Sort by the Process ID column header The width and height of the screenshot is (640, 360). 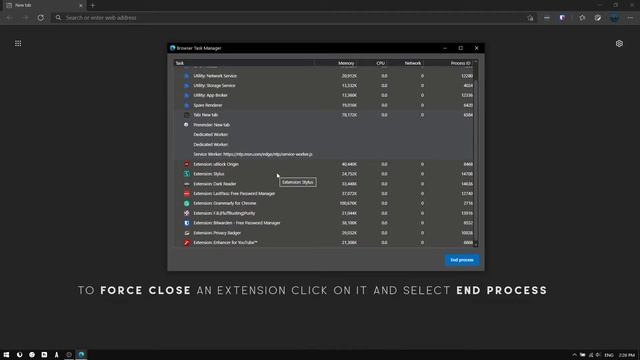(460, 63)
